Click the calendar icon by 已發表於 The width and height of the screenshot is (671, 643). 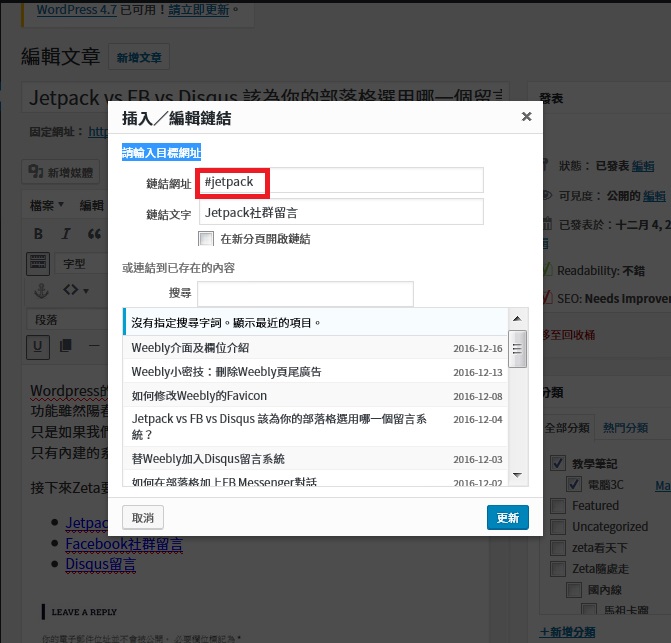point(547,224)
